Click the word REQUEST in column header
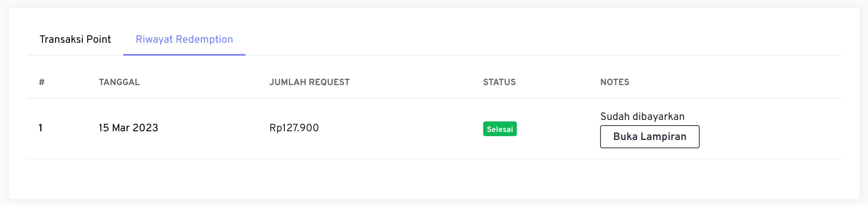Image resolution: width=868 pixels, height=205 pixels. 329,82
